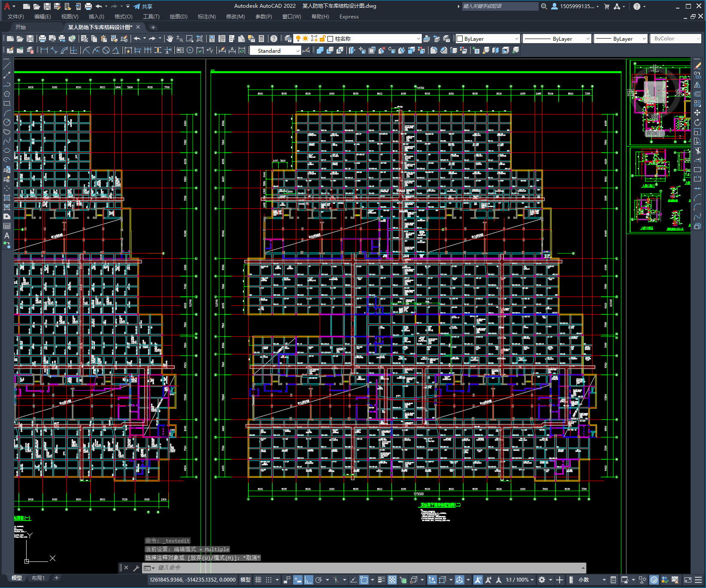
Task: Click the QuickCalc calculator icon
Action: tap(261, 39)
